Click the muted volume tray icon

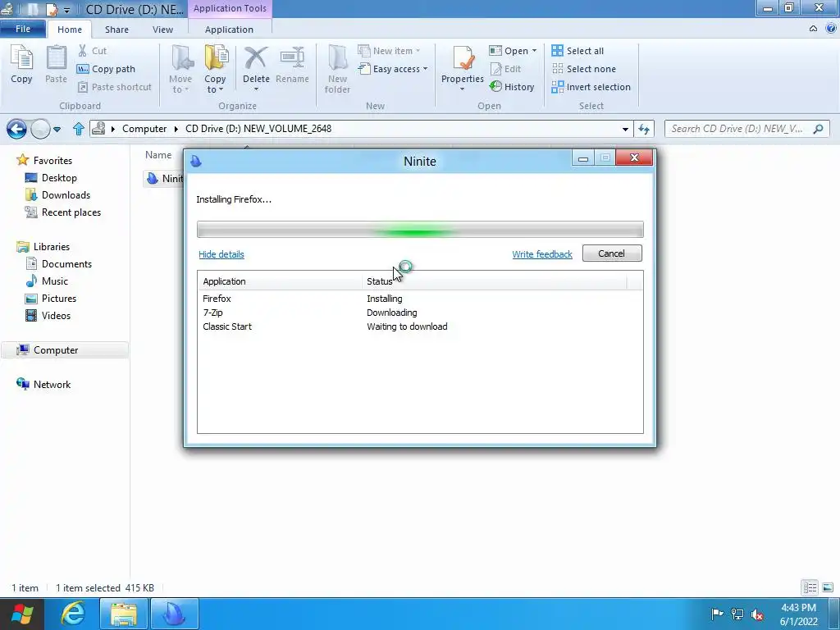click(757, 614)
